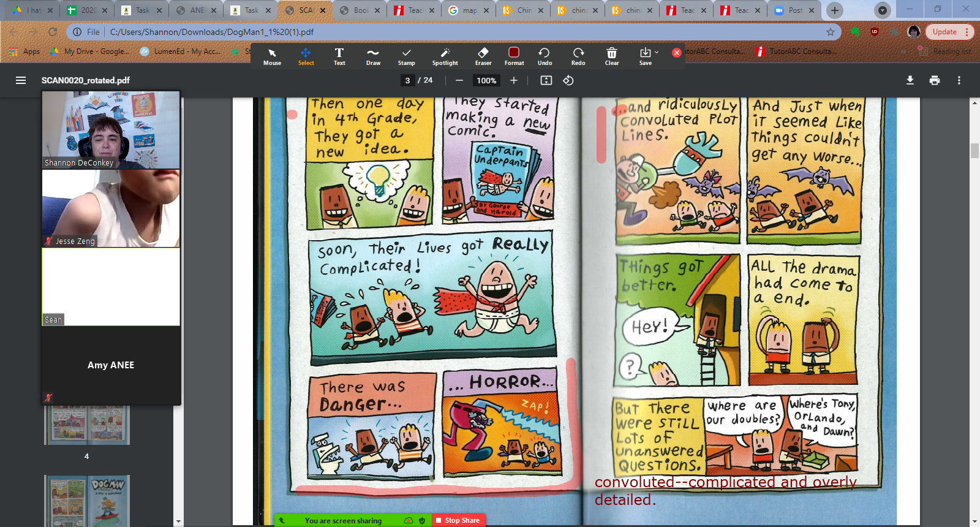Open page 4 thumbnail in sidebar

pyautogui.click(x=87, y=425)
